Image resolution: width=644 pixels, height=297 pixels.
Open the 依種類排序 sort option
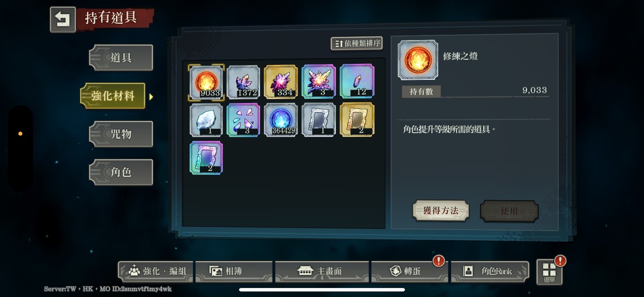357,43
